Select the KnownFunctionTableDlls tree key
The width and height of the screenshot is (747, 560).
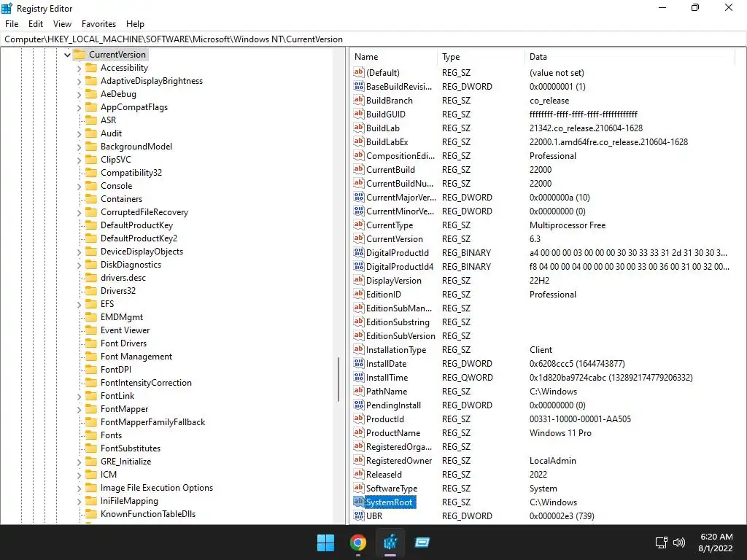[x=147, y=514]
